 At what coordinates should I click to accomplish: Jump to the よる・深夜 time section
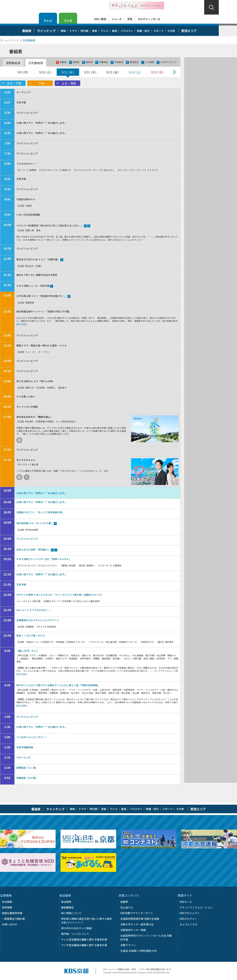click(x=67, y=83)
